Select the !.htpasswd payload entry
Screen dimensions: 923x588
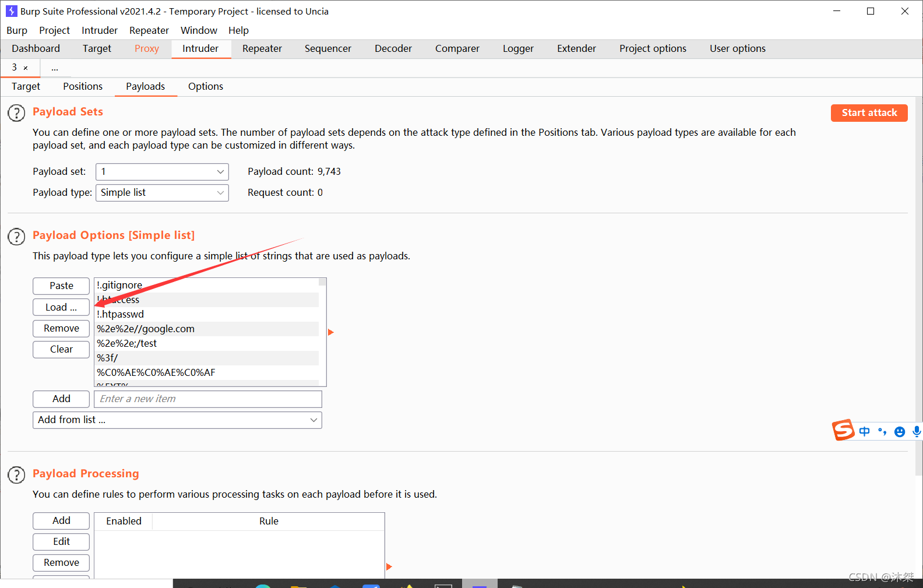click(206, 314)
